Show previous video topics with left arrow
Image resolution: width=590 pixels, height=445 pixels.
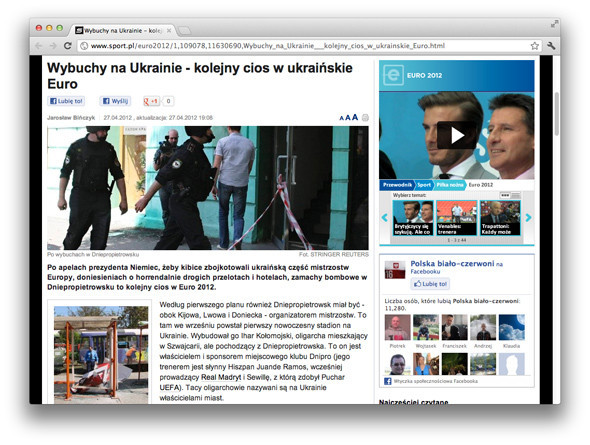385,217
